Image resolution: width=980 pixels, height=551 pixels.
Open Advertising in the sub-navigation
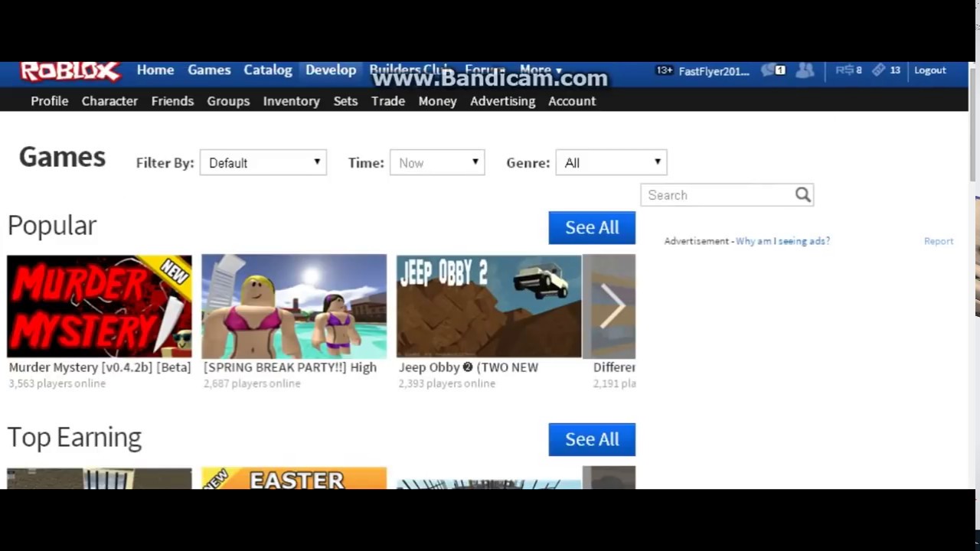(503, 101)
